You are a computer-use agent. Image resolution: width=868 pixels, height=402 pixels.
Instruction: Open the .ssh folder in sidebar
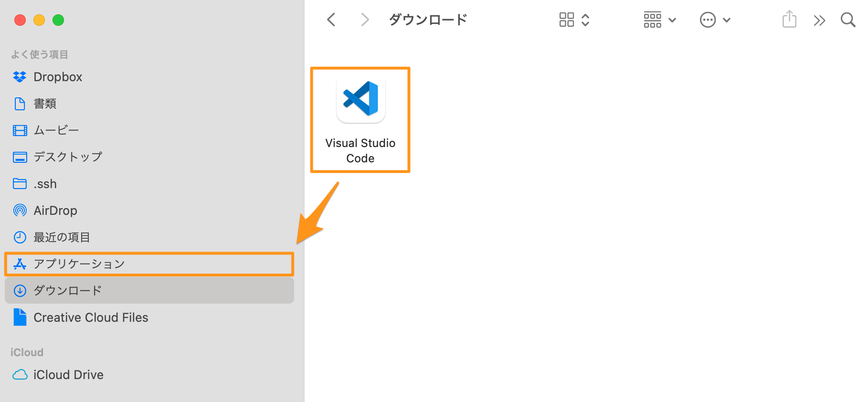coord(45,184)
